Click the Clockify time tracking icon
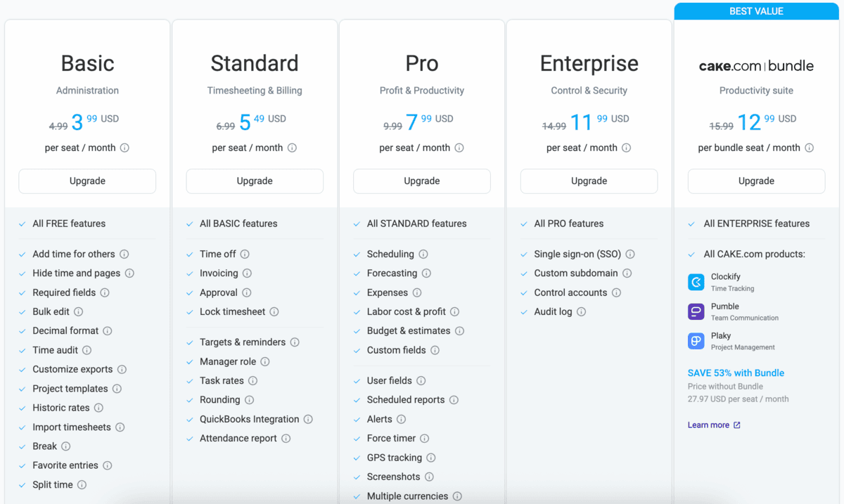 pos(696,282)
